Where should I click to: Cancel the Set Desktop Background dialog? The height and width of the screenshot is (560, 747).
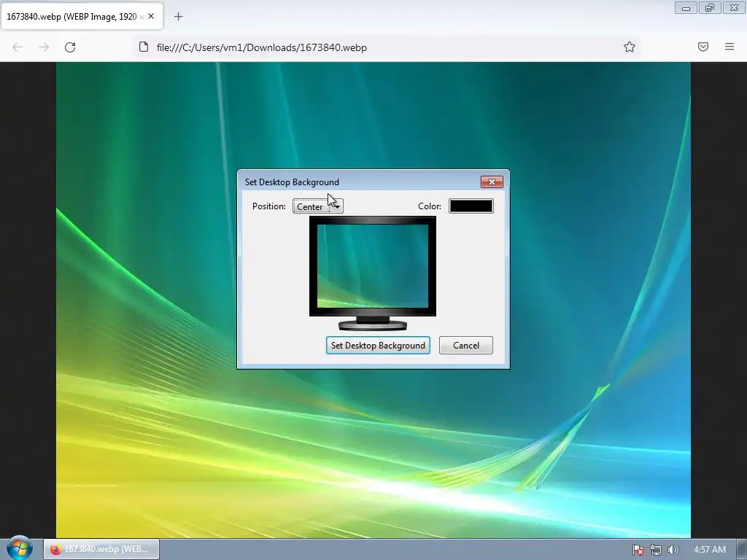coord(466,345)
